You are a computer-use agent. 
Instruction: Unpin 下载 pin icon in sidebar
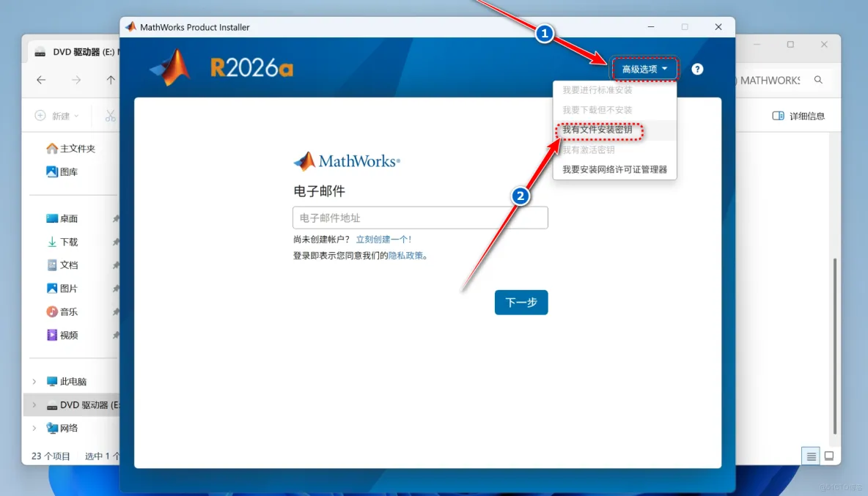click(116, 243)
